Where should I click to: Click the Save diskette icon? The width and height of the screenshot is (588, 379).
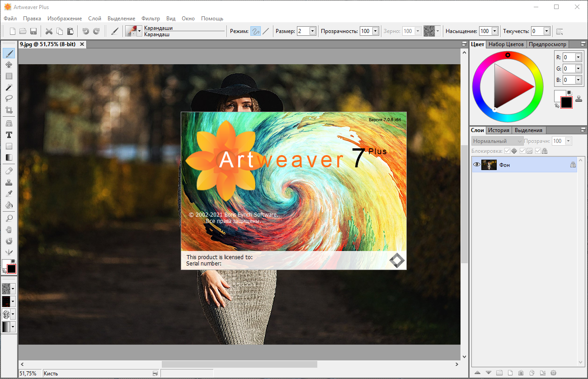coord(33,31)
